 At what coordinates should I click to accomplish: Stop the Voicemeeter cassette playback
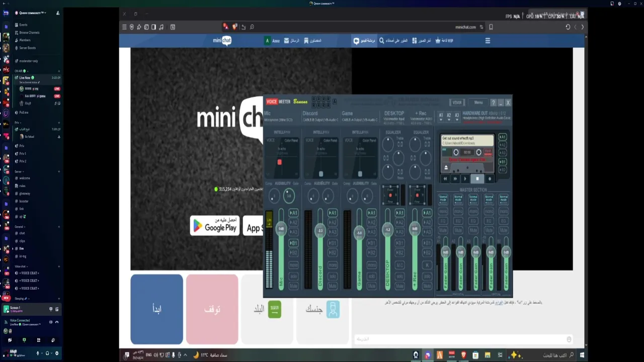pyautogui.click(x=477, y=178)
